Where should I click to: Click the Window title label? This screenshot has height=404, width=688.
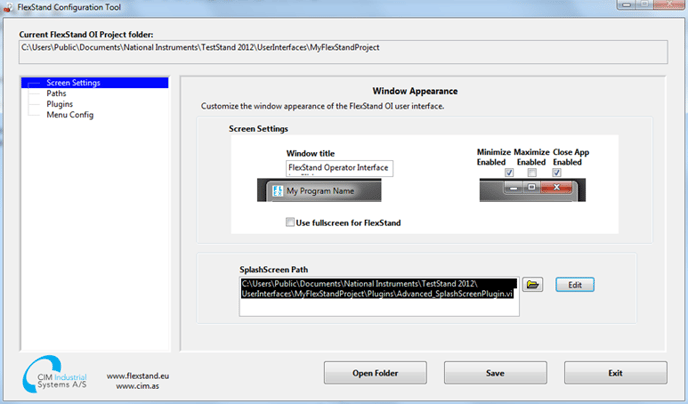coord(310,153)
